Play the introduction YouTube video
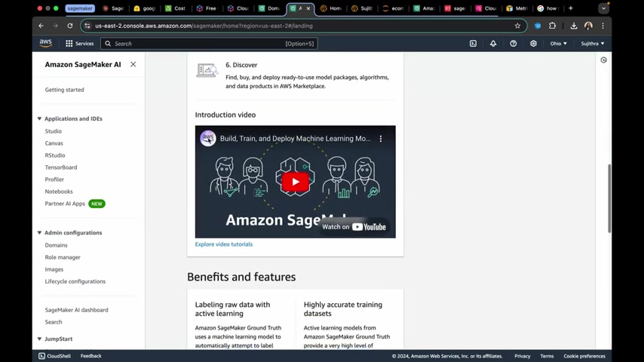The height and width of the screenshot is (362, 644). 296,182
